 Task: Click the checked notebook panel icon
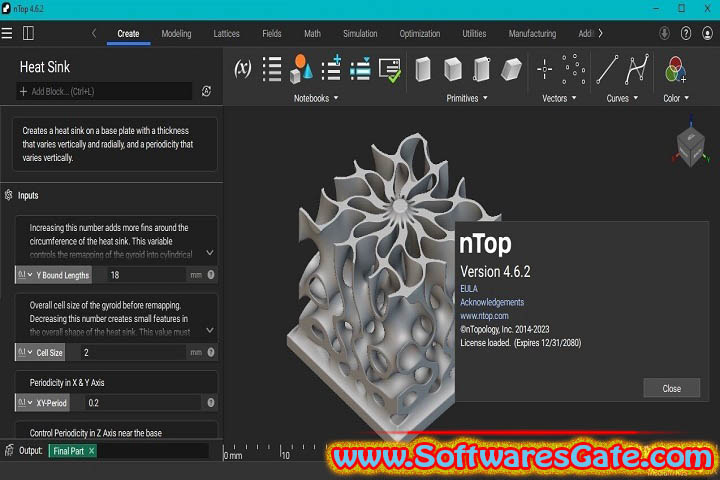(390, 70)
